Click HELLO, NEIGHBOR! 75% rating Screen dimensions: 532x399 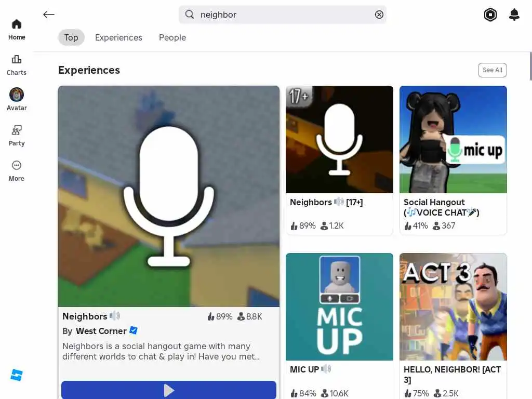pyautogui.click(x=416, y=393)
